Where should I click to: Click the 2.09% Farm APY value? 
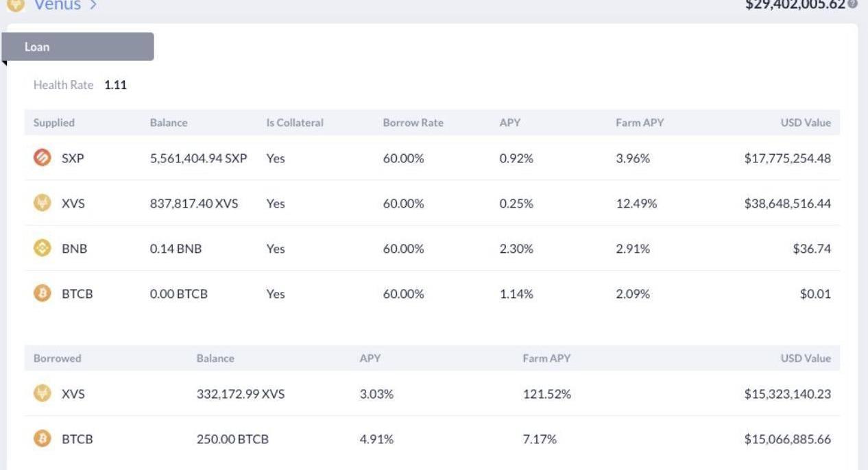(633, 294)
